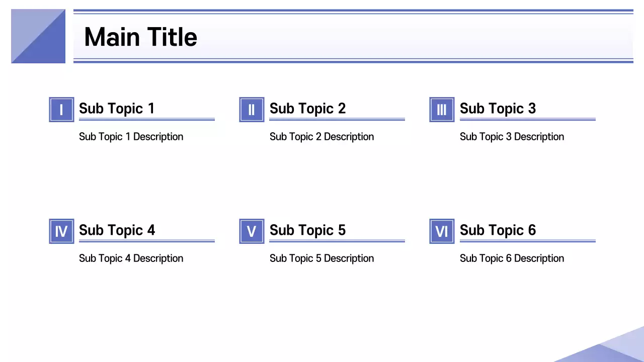Click the Sub Topic 1 heading
Viewport: 644px width, 362px height.
(x=117, y=109)
